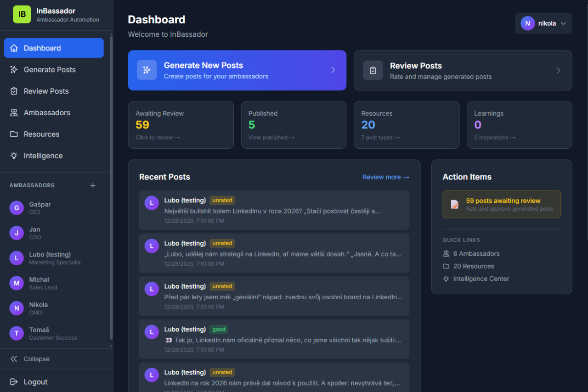Click the chevron arrow on Review Posts card
The height and width of the screenshot is (392, 588).
(x=558, y=70)
